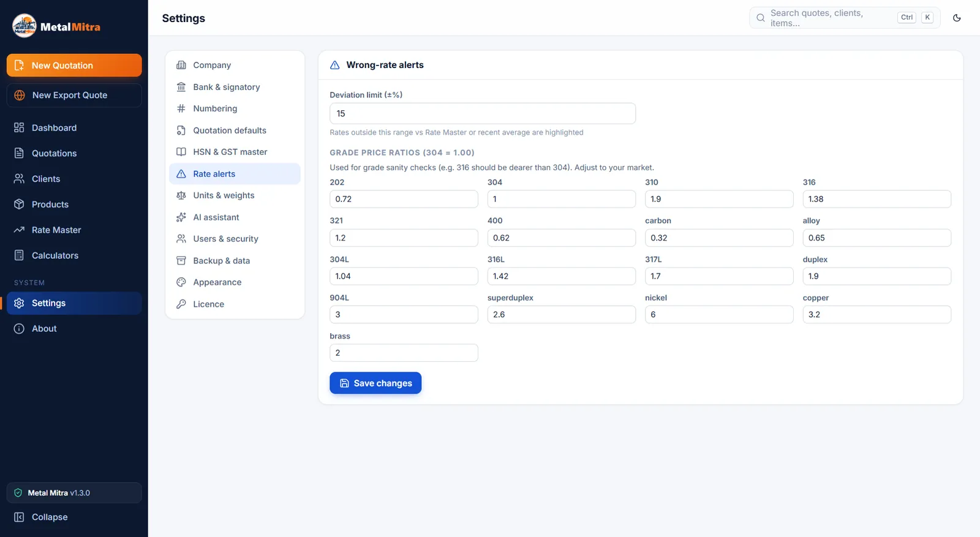
Task: Click the Company building icon
Action: point(181,65)
